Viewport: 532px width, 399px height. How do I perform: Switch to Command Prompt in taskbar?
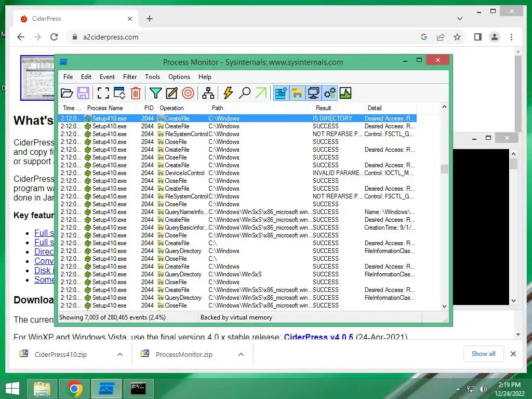click(138, 389)
